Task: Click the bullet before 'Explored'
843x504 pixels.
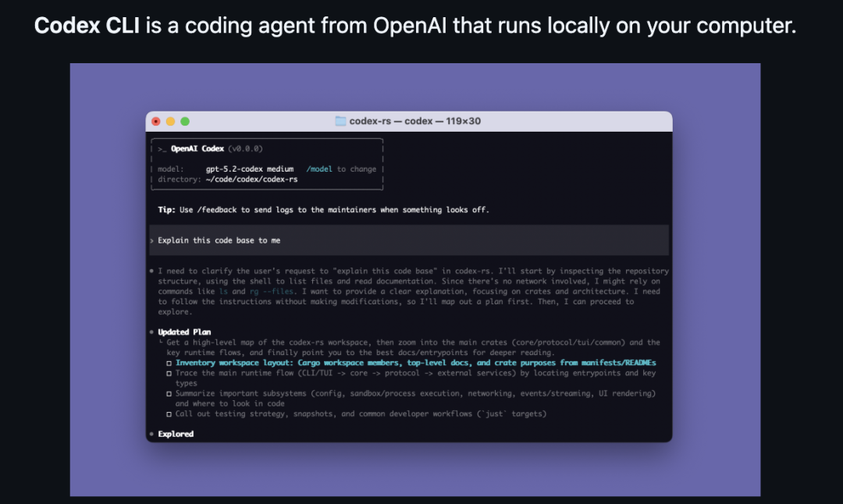Action: click(x=151, y=434)
